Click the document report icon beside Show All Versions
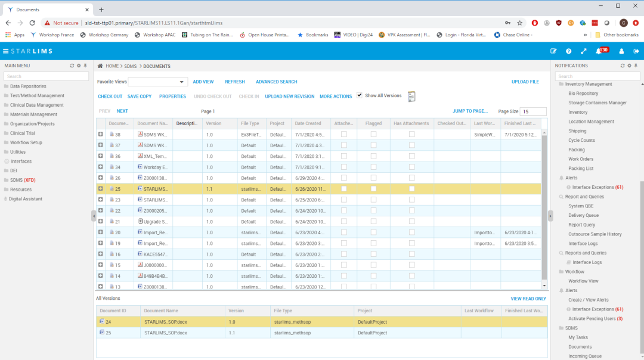Image resolution: width=644 pixels, height=360 pixels. 411,97
